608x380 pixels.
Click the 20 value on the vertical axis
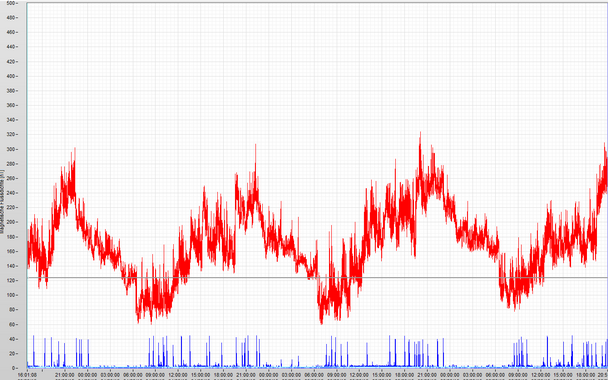click(12, 354)
